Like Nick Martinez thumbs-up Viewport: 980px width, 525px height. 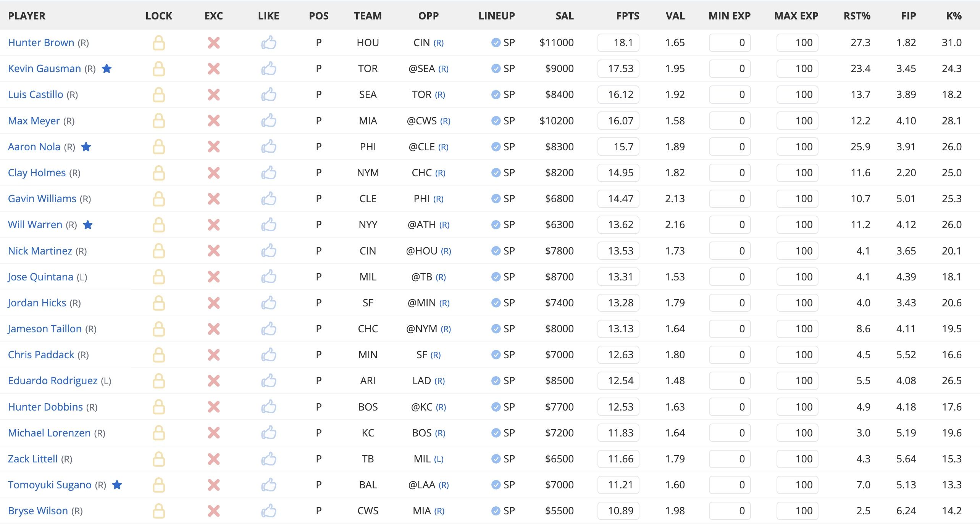269,251
